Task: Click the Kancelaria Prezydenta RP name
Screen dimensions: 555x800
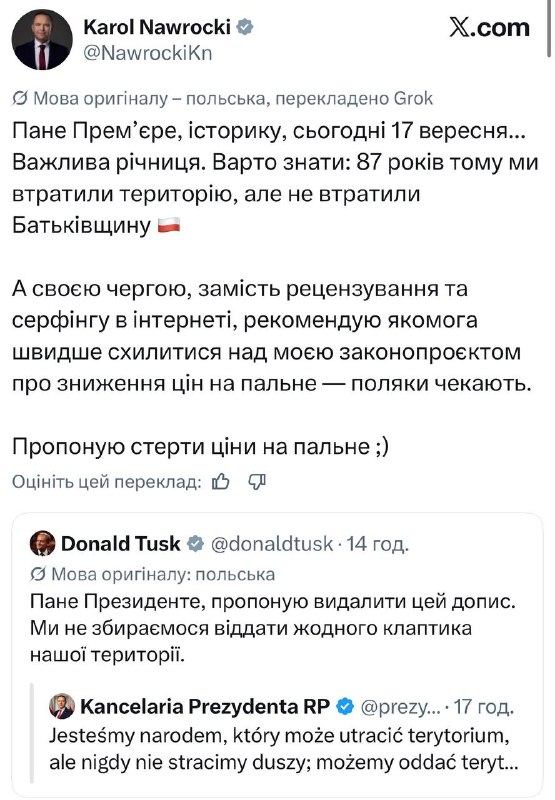Action: click(x=205, y=707)
